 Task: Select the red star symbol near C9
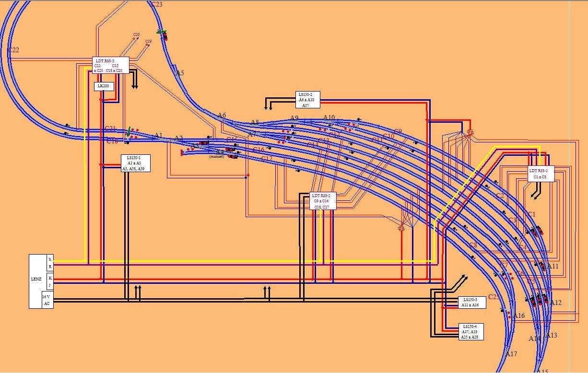[470, 132]
